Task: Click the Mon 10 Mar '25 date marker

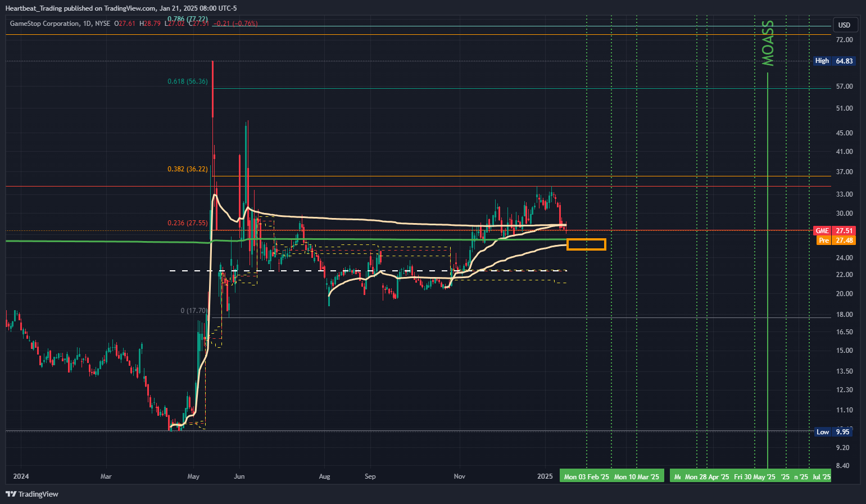Action: [x=637, y=476]
